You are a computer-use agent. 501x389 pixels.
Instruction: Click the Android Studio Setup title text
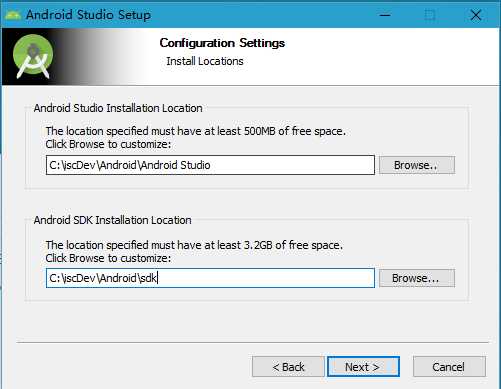pyautogui.click(x=88, y=15)
